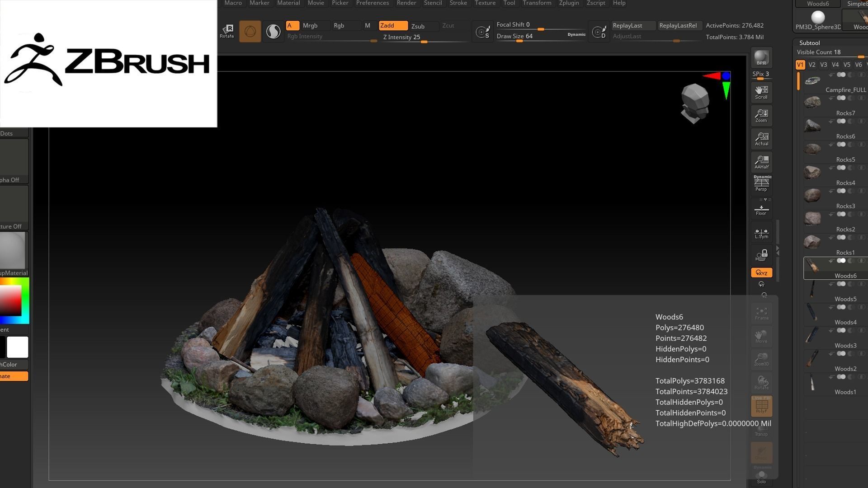Click the Zoom3D icon
This screenshot has height=488, width=868.
point(761,359)
